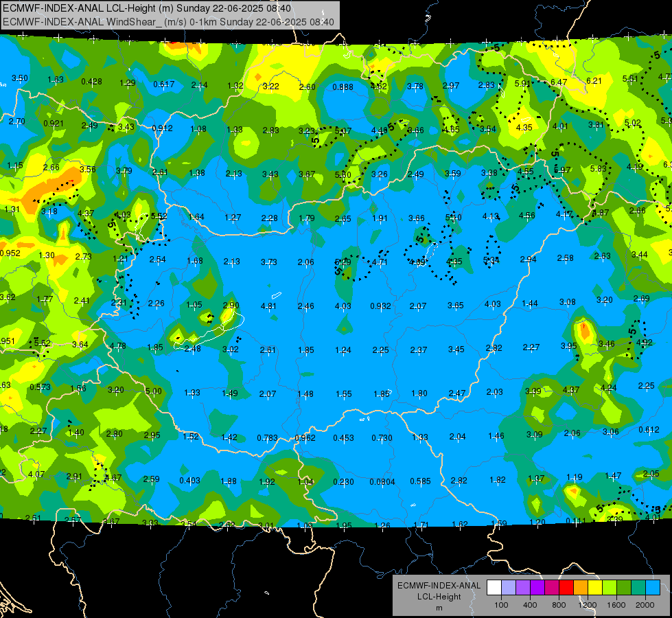Click the wind shear value 5.00
This screenshot has height=618, width=672.
coord(154,391)
